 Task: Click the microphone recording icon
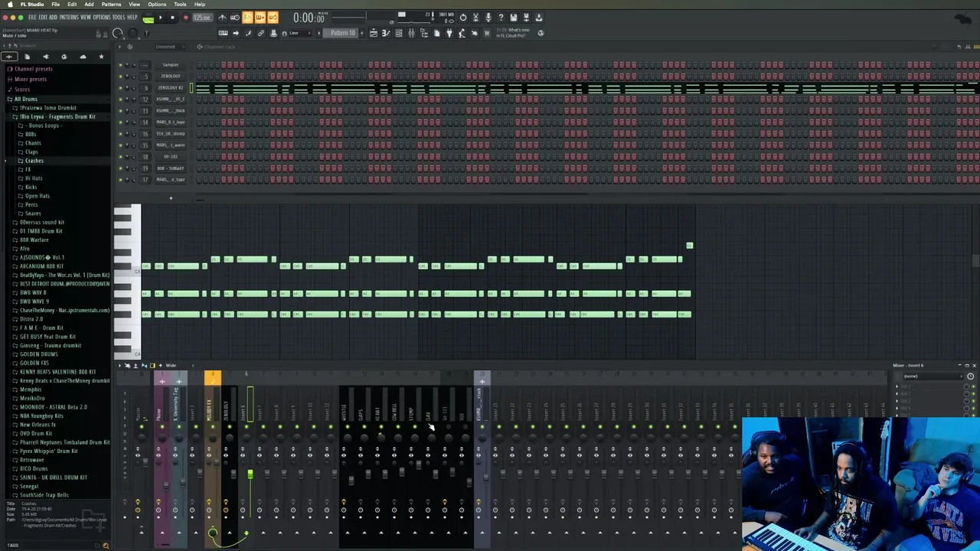[488, 18]
